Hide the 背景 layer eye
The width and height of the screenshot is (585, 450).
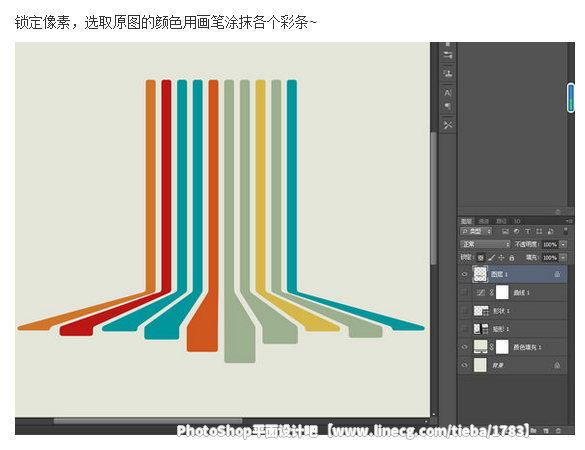(x=464, y=365)
